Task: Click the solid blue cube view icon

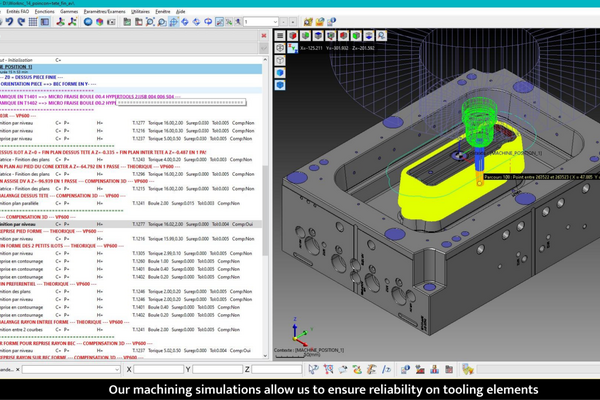Action: click(x=280, y=72)
